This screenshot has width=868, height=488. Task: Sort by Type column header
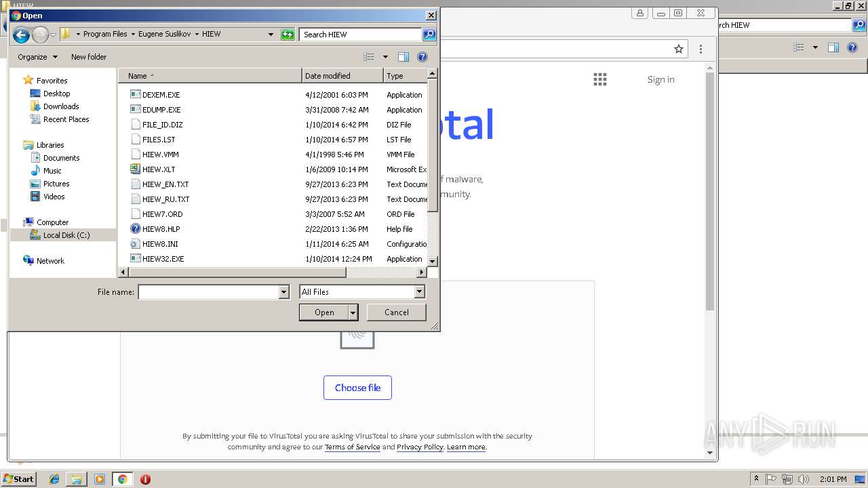[406, 76]
